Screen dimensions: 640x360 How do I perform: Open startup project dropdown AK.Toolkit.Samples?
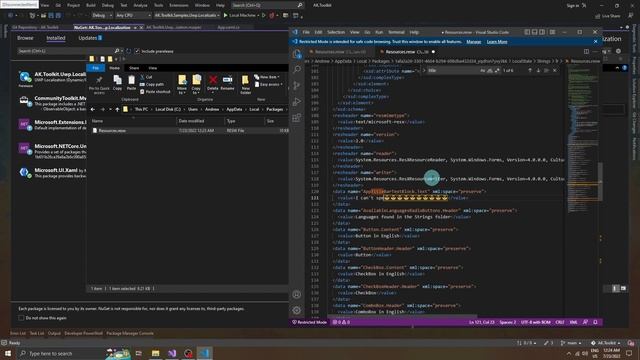pos(187,15)
